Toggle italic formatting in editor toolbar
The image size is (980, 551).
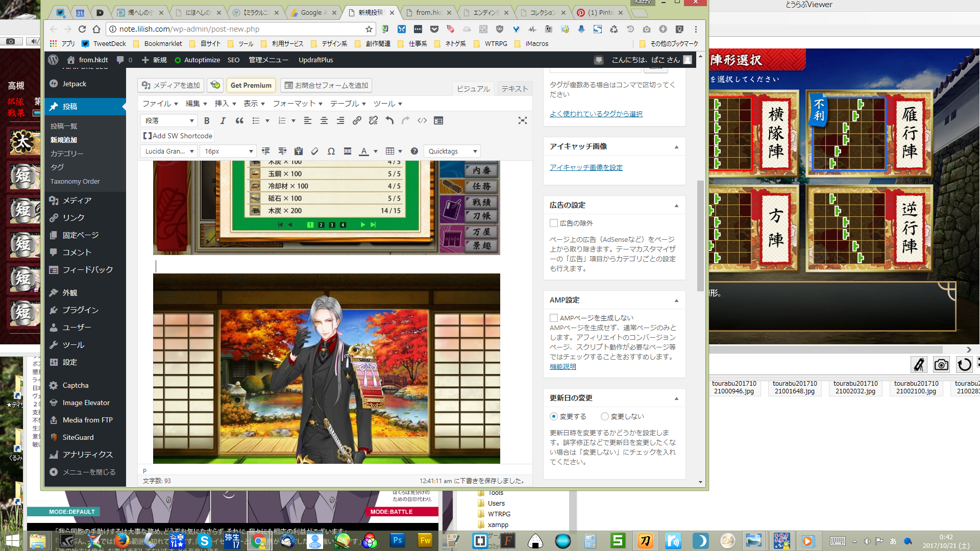223,121
